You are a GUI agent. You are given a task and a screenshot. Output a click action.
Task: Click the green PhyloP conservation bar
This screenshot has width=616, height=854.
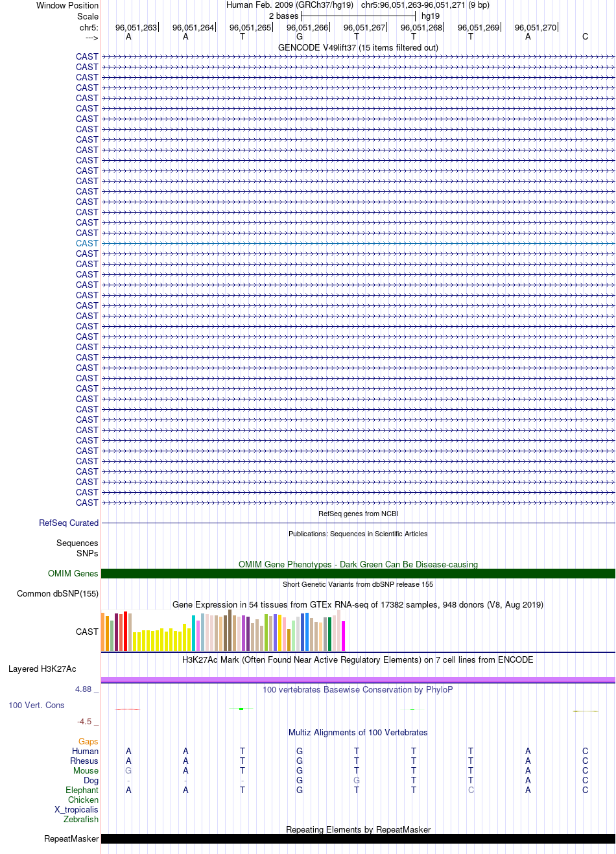tap(241, 709)
